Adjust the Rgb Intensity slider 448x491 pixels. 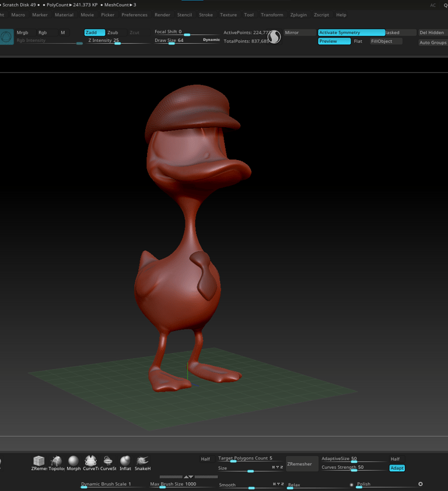click(50, 41)
